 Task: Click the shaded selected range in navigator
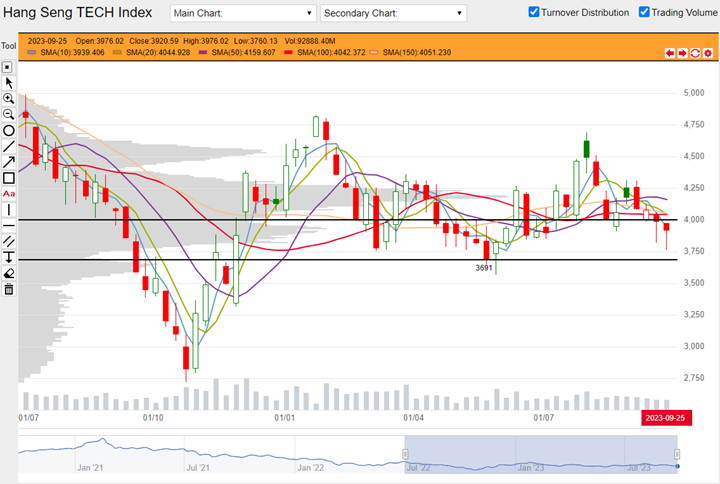(541, 454)
